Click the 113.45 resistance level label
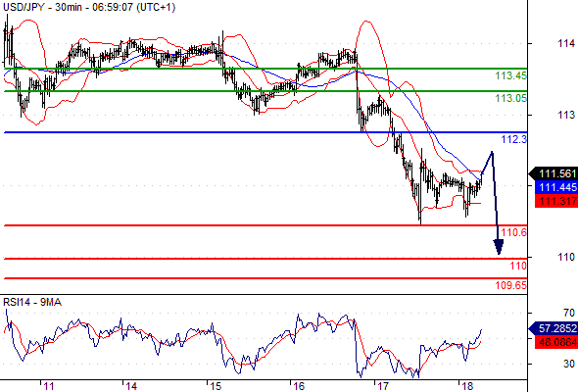 511,76
